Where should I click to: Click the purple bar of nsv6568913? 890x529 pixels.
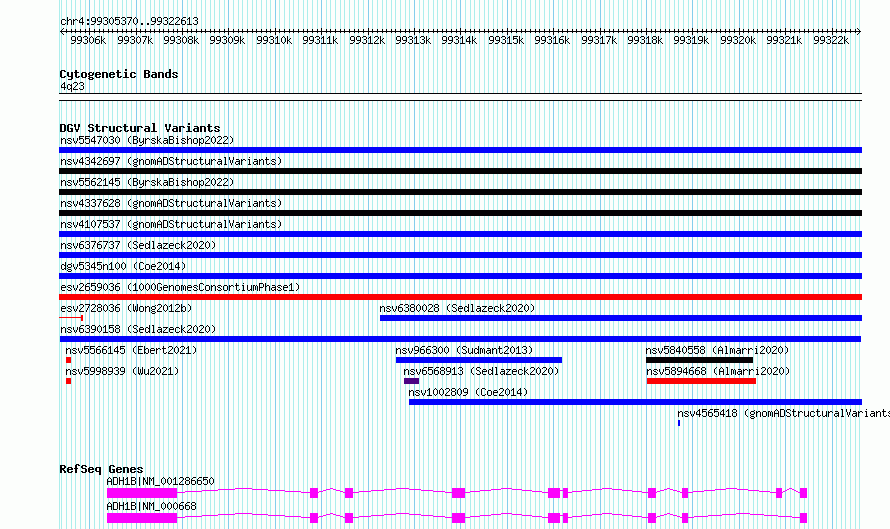pos(412,381)
